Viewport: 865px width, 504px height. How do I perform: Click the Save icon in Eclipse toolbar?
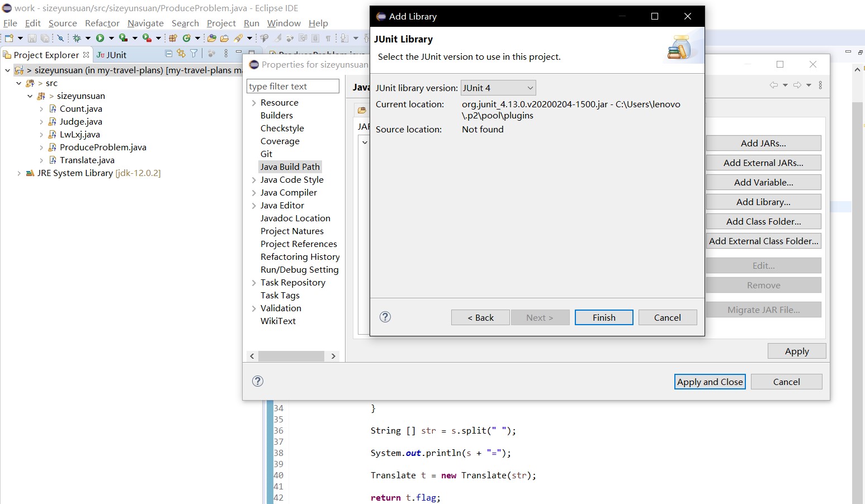point(32,38)
